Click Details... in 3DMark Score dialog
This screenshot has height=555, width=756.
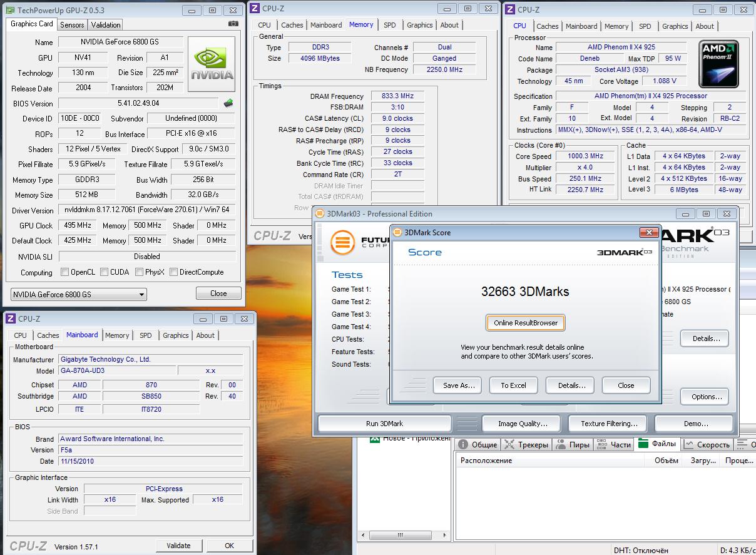click(x=571, y=385)
